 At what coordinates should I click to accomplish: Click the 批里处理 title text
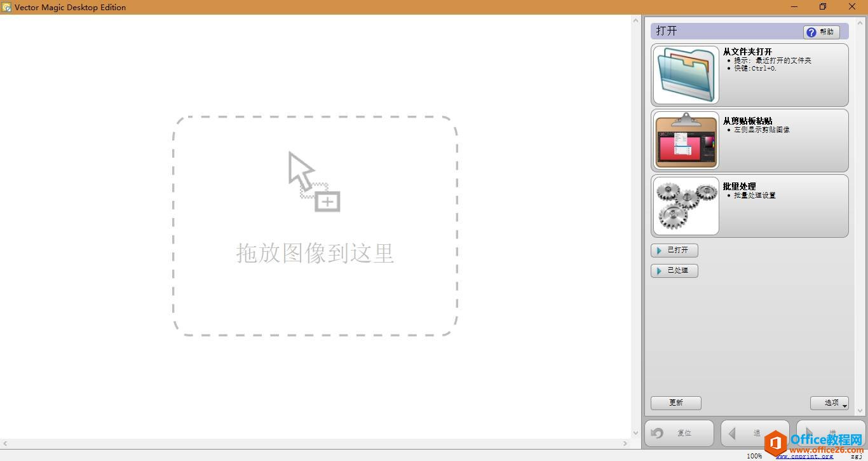tap(740, 186)
